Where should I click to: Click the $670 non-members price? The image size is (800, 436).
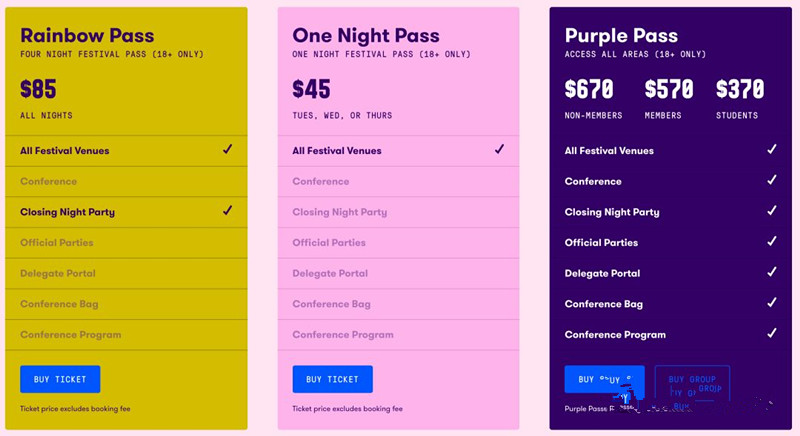click(589, 90)
